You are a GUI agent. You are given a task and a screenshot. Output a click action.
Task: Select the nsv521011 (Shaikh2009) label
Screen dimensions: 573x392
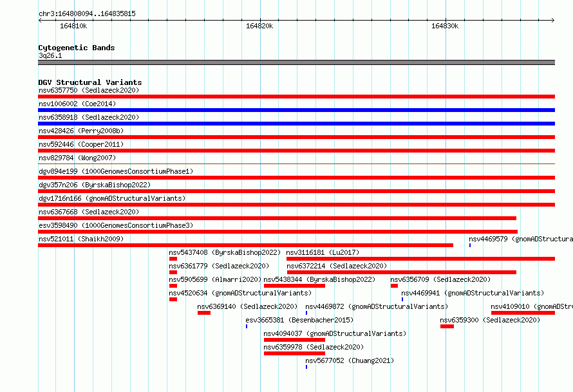tap(81, 239)
